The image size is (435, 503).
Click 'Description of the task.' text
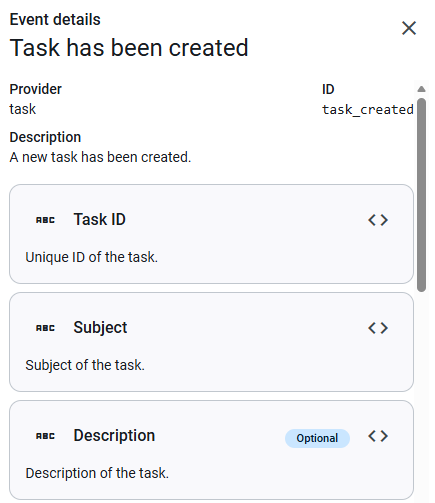(97, 473)
